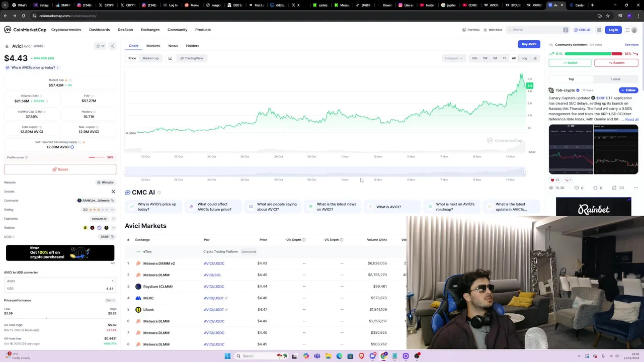The width and height of the screenshot is (644, 362).
Task: Open TradingView chart mode
Action: click(192, 58)
